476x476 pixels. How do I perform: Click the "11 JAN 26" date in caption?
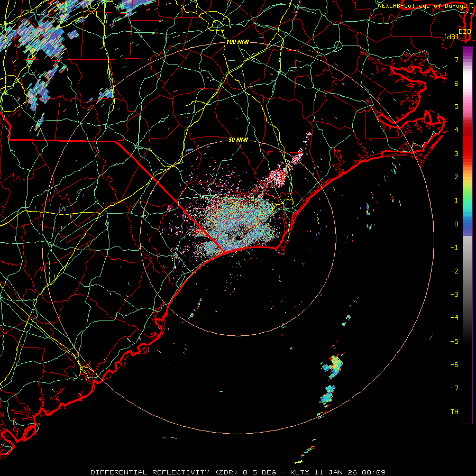pyautogui.click(x=337, y=472)
